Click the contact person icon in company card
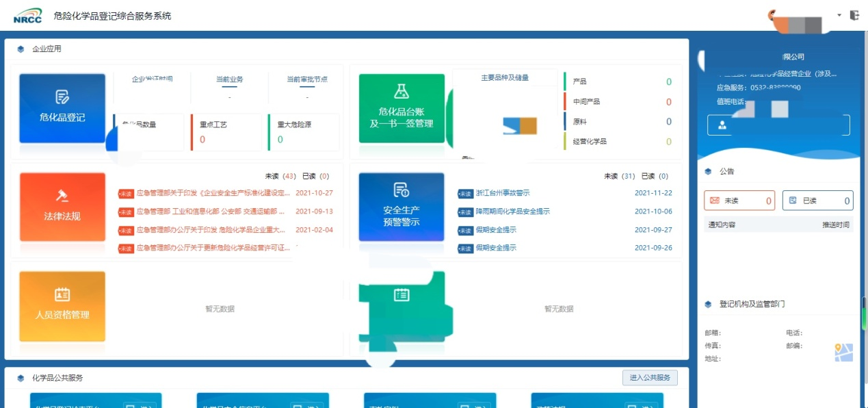The image size is (868, 408). tap(722, 125)
